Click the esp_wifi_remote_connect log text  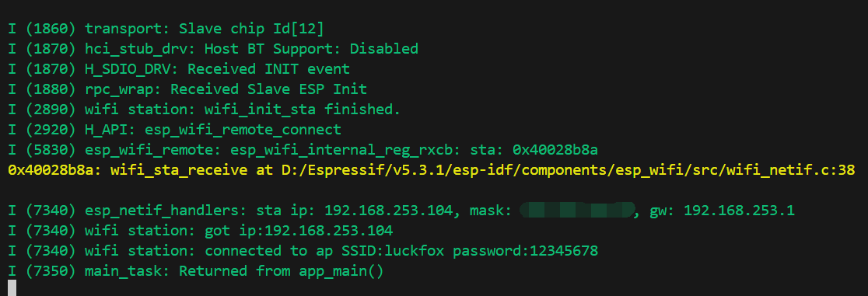(243, 130)
